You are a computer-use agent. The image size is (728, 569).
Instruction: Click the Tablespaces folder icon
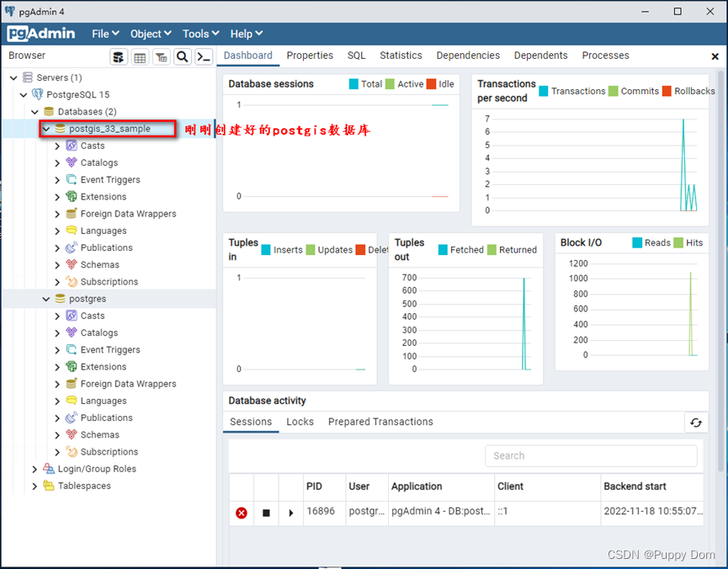click(48, 486)
